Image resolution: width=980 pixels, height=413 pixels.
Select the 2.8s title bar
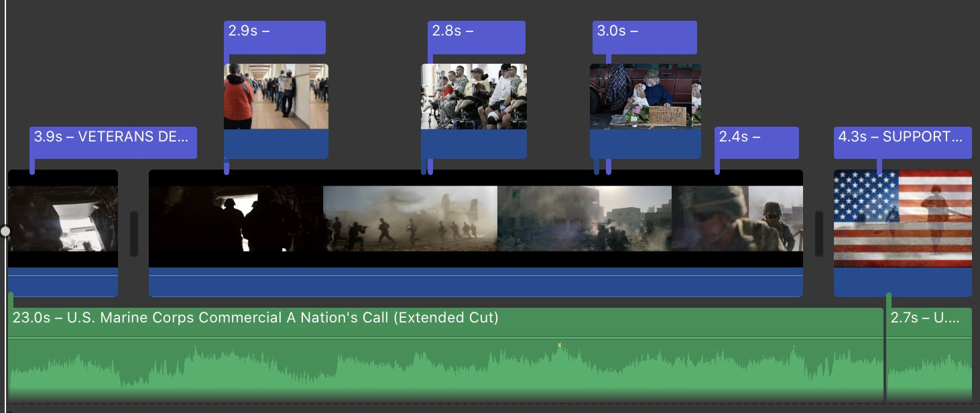tap(477, 38)
